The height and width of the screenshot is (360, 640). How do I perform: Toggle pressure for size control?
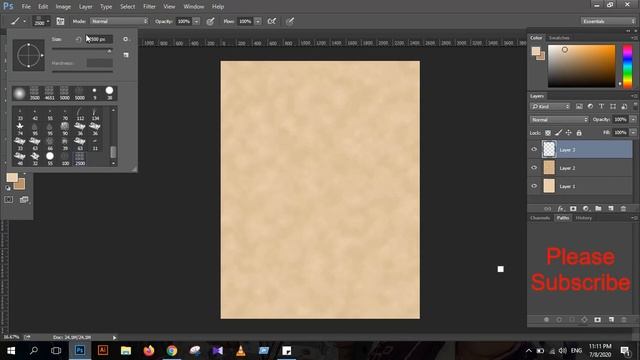[290, 21]
